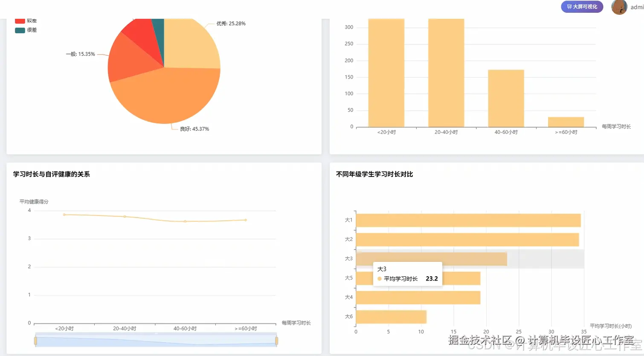Click the 大4 horizontal bar
Viewport: 644px width, 356px height.
pyautogui.click(x=418, y=298)
